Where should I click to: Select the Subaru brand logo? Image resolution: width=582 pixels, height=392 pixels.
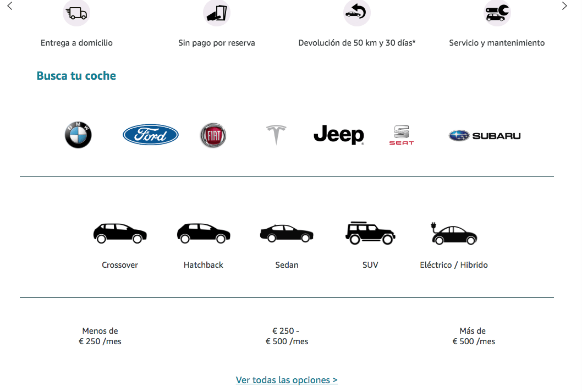[x=485, y=136]
